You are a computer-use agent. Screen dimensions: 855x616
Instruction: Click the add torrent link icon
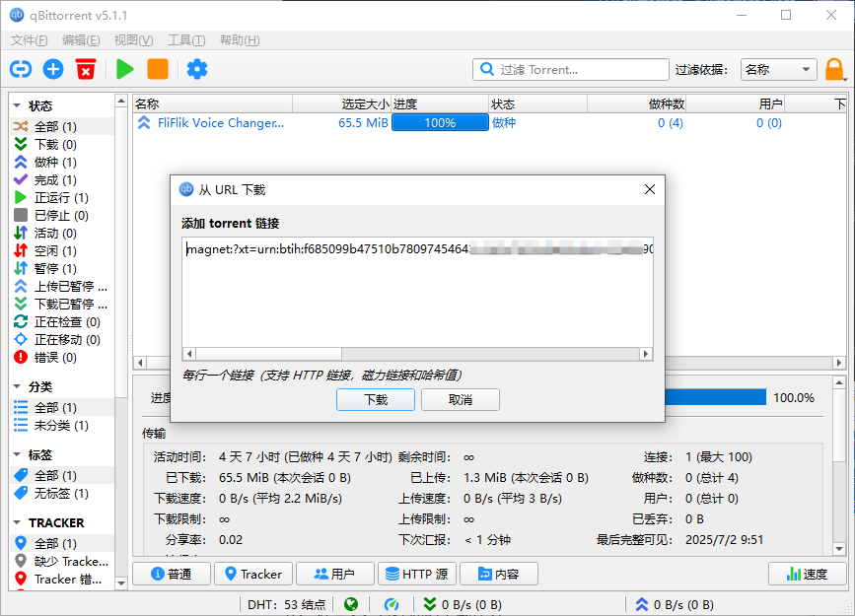20,69
